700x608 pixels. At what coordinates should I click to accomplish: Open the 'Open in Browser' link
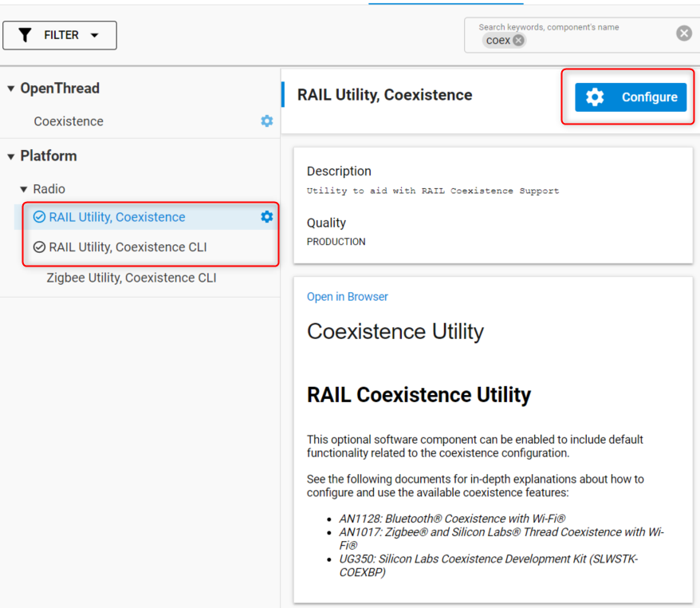347,297
